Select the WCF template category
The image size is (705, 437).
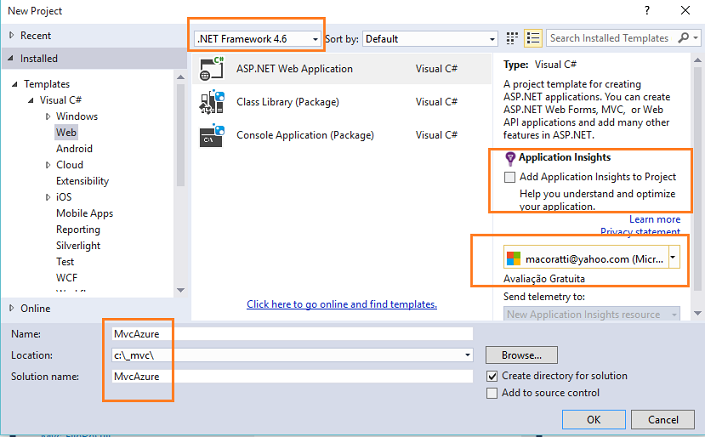pyautogui.click(x=67, y=278)
